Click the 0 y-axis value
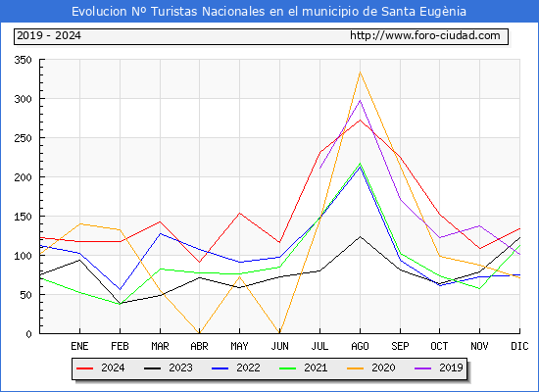Image resolution: width=539 pixels, height=392 pixels. coord(28,334)
